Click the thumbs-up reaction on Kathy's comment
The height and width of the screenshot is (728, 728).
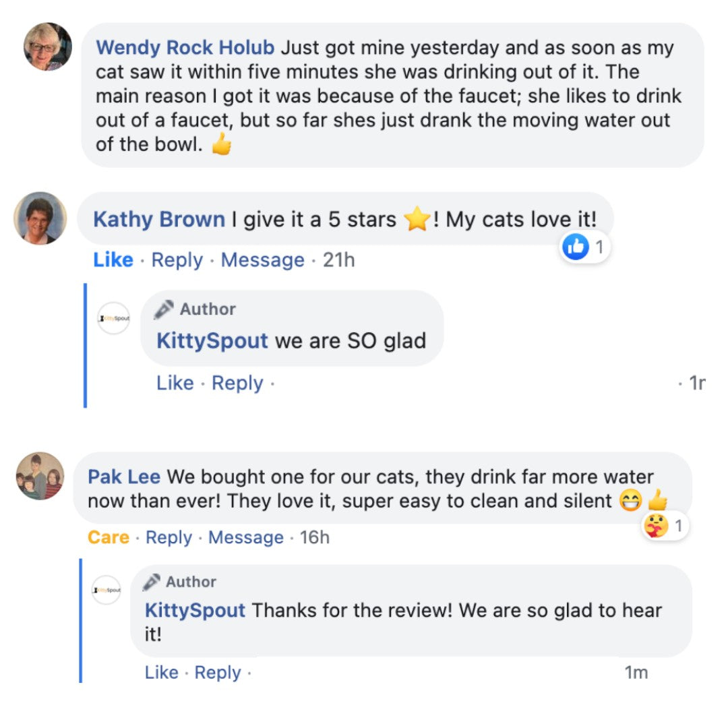[x=575, y=247]
